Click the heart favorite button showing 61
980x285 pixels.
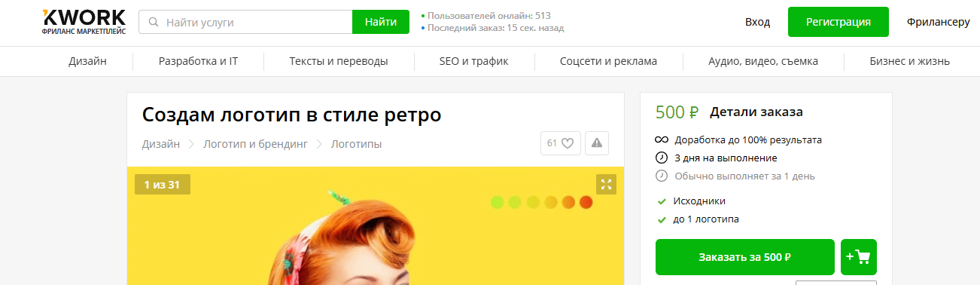(x=561, y=143)
